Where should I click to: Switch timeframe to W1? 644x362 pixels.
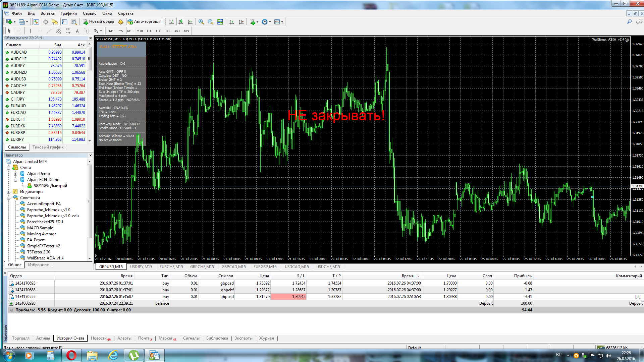[x=177, y=31]
